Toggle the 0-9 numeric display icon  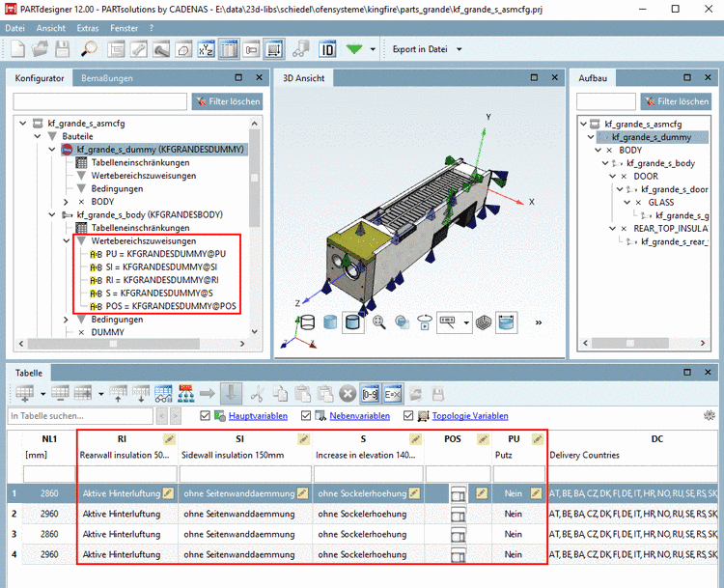click(x=371, y=394)
